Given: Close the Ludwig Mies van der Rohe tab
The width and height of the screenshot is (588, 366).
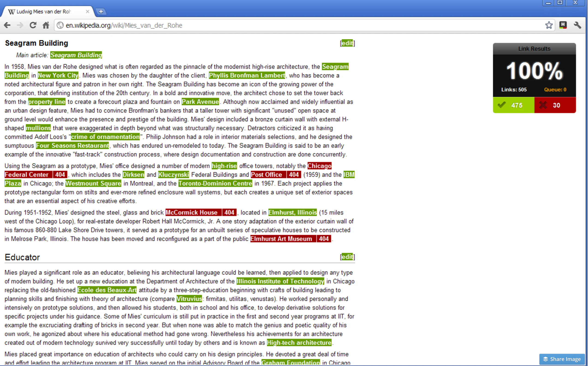Looking at the screenshot, I should coord(88,11).
